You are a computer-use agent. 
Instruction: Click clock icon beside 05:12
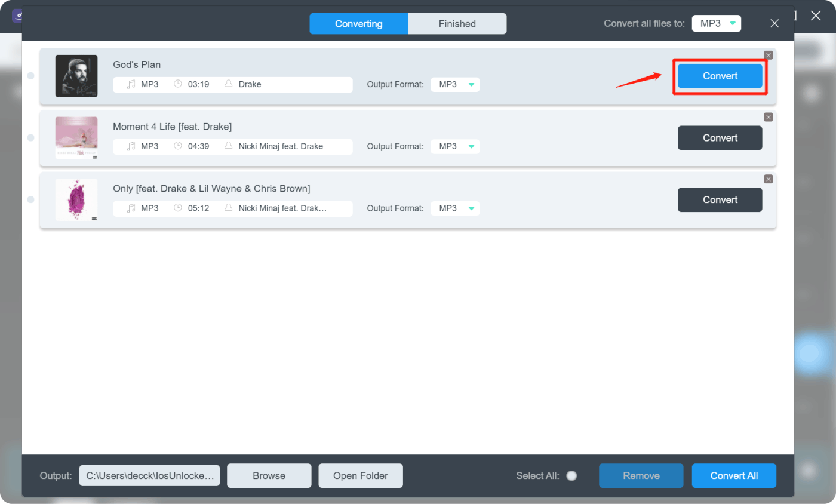[178, 208]
